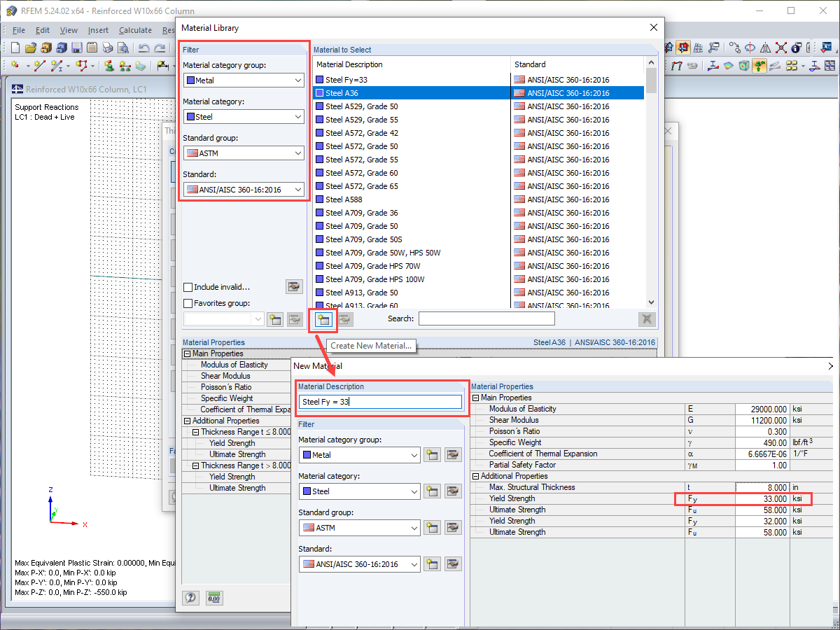
Task: Open the Favorites group combo box
Action: 223,319
